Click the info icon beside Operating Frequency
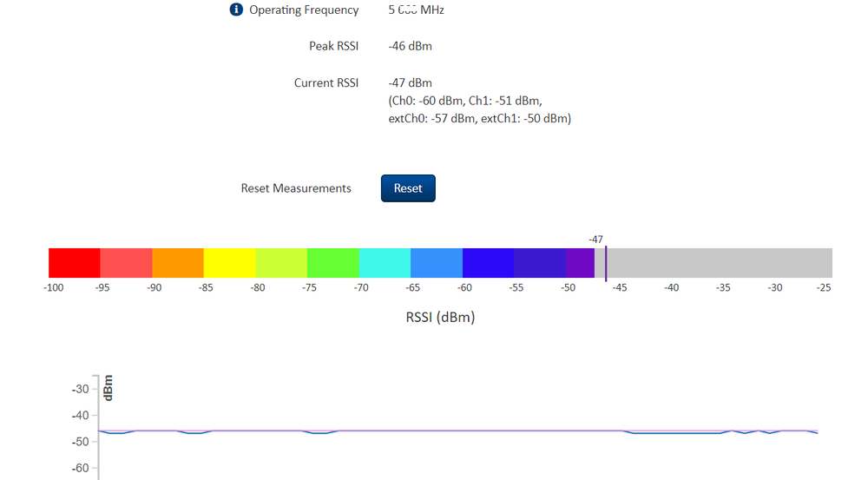The width and height of the screenshot is (868, 480). 236,10
